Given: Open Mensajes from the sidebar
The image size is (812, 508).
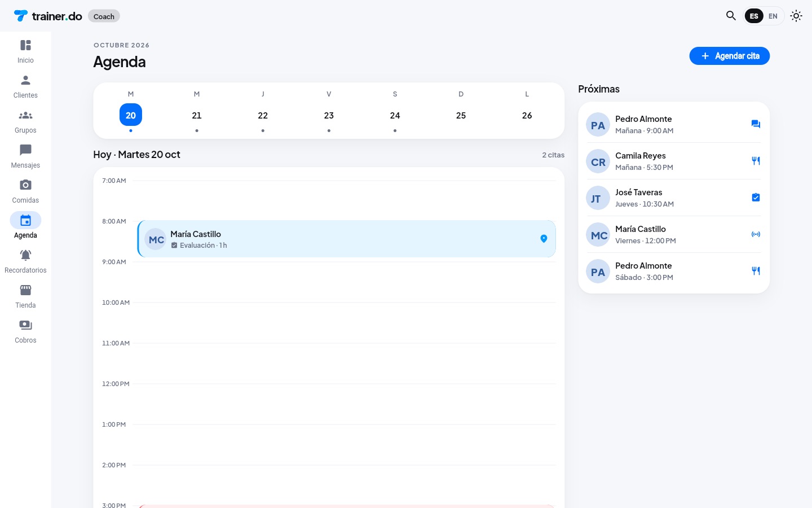Looking at the screenshot, I should click(25, 156).
